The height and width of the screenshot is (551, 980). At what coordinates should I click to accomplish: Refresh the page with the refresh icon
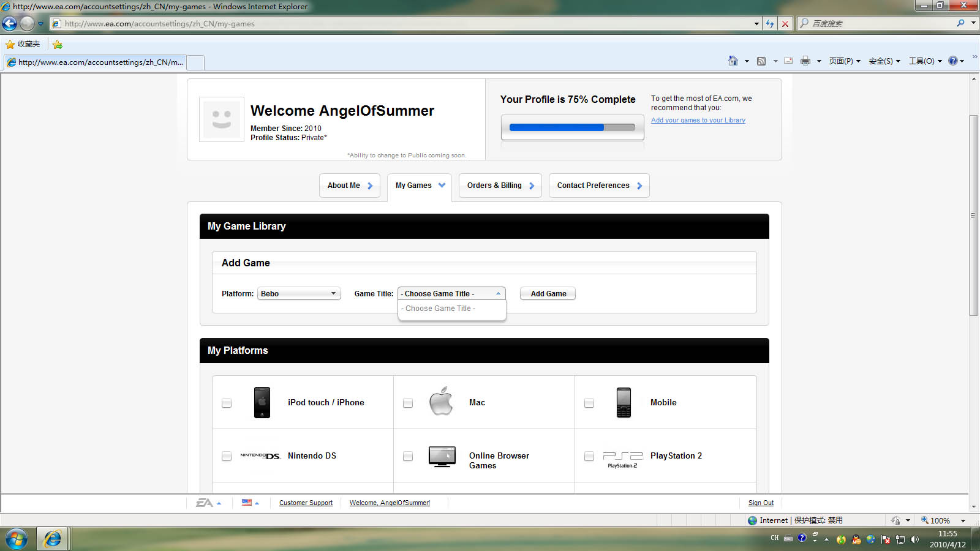click(x=770, y=24)
